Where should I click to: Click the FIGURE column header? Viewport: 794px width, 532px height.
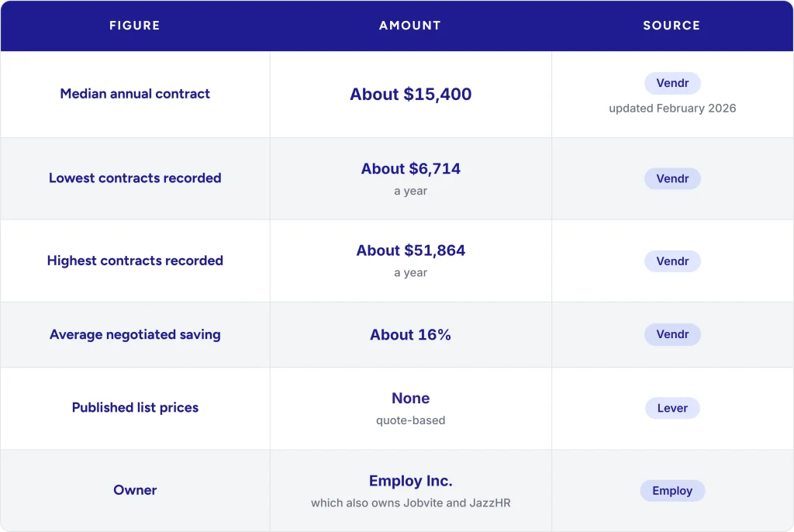click(135, 26)
